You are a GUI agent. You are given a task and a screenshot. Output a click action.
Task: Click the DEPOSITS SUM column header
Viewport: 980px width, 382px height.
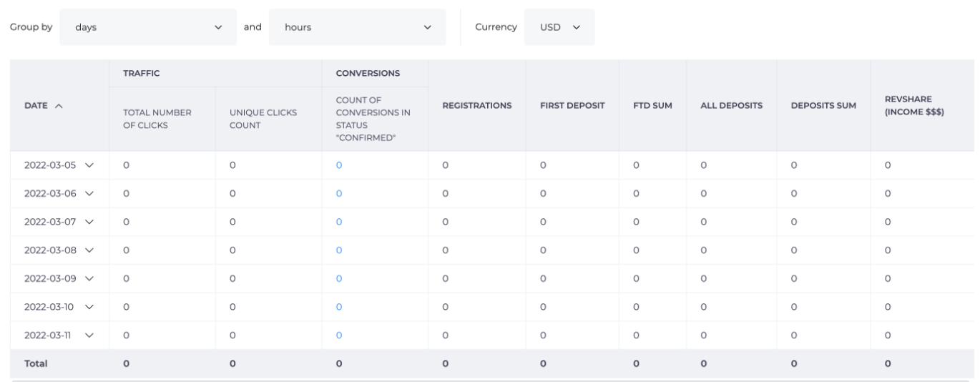[823, 105]
